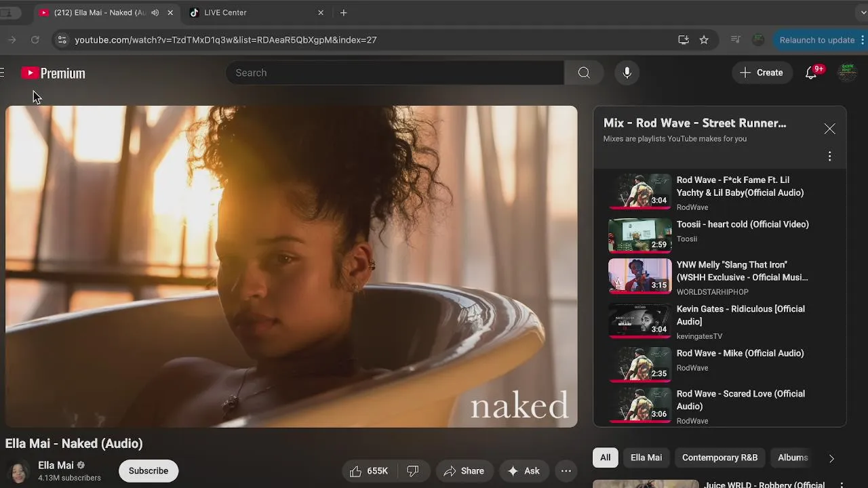The height and width of the screenshot is (488, 868).
Task: Bookmark page with the star icon
Action: (704, 40)
